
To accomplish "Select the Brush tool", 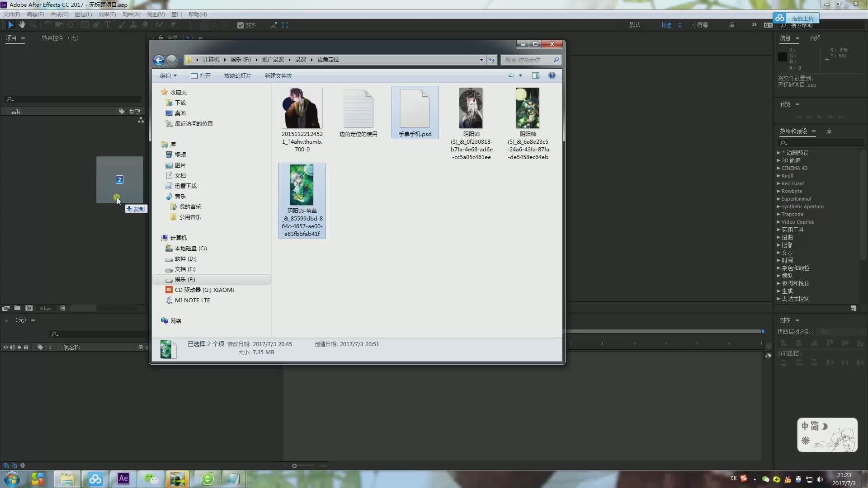I will point(122,25).
